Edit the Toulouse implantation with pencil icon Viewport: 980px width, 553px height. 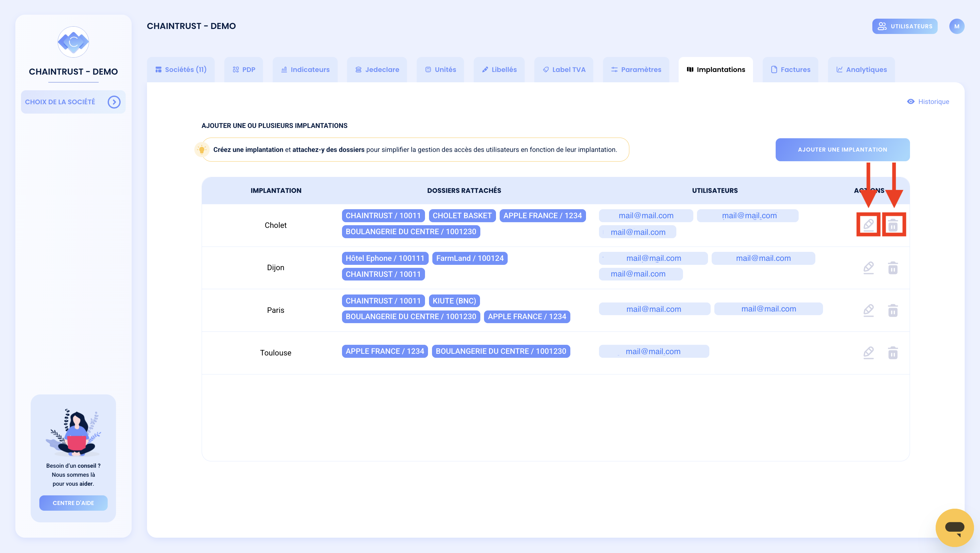click(868, 352)
